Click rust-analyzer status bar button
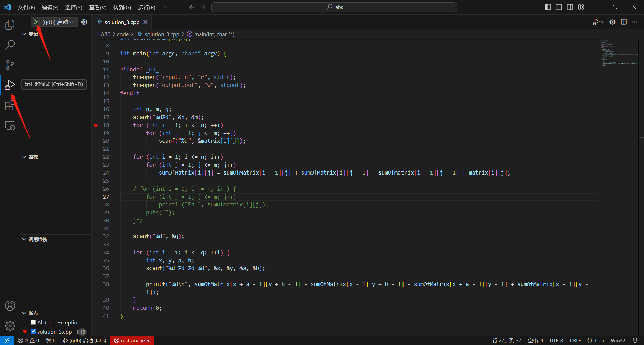The image size is (644, 345). pos(132,340)
